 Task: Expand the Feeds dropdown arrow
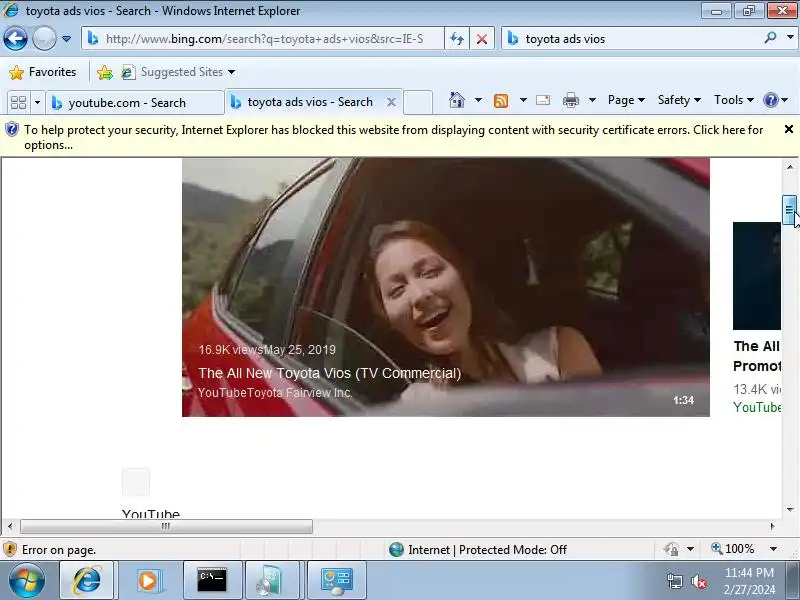point(523,100)
